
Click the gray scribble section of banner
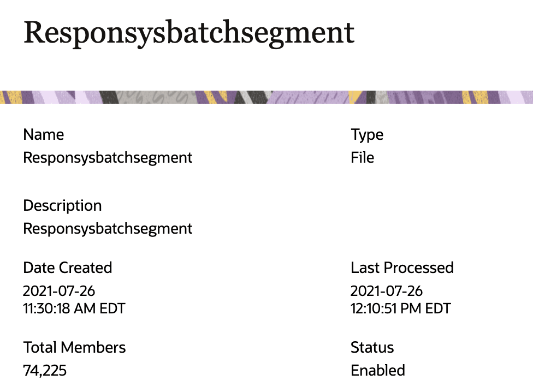click(157, 97)
